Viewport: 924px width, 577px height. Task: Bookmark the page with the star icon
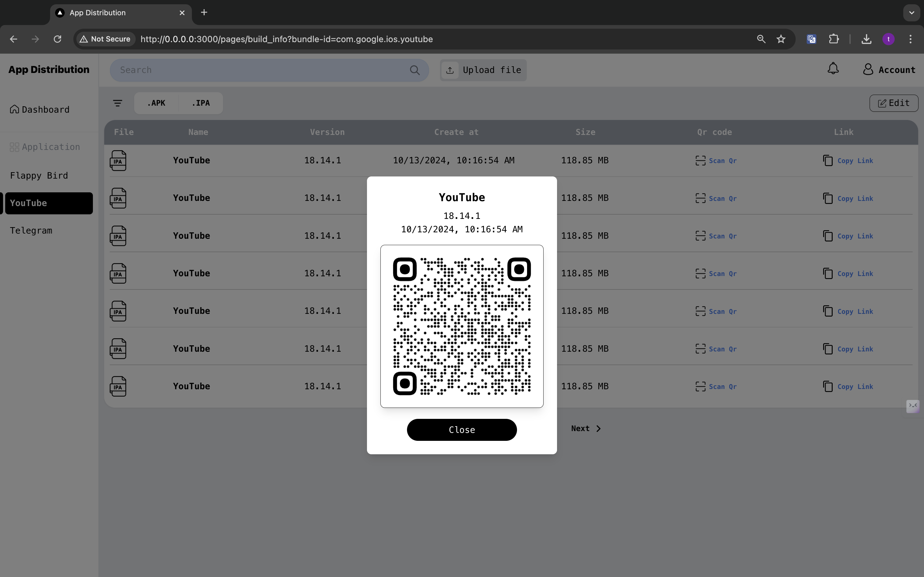(x=781, y=39)
